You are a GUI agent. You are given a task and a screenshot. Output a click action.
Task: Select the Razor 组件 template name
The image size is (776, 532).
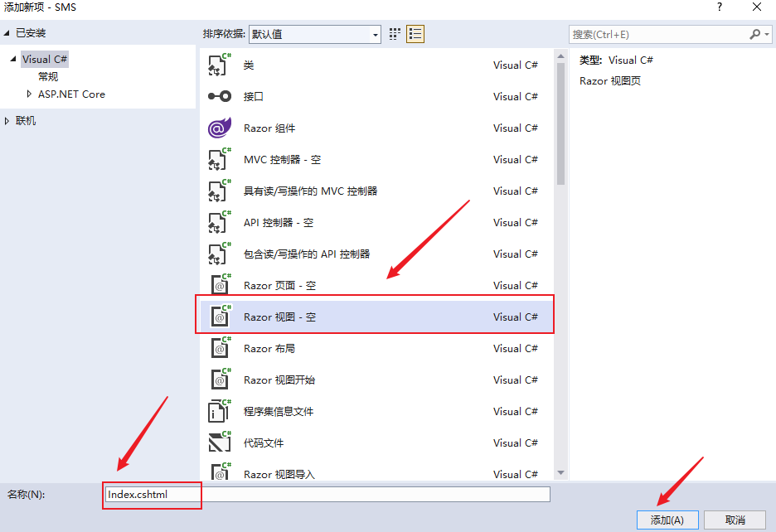pyautogui.click(x=269, y=128)
